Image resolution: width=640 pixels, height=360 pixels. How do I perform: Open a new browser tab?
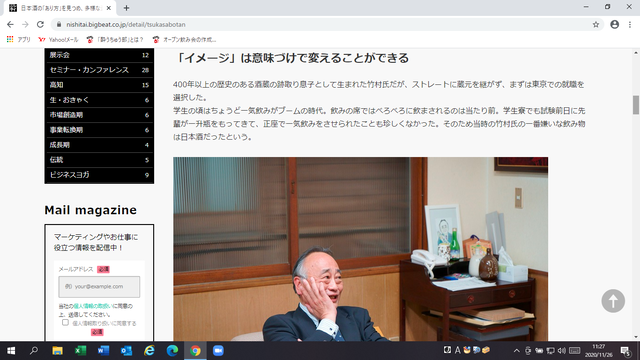126,8
